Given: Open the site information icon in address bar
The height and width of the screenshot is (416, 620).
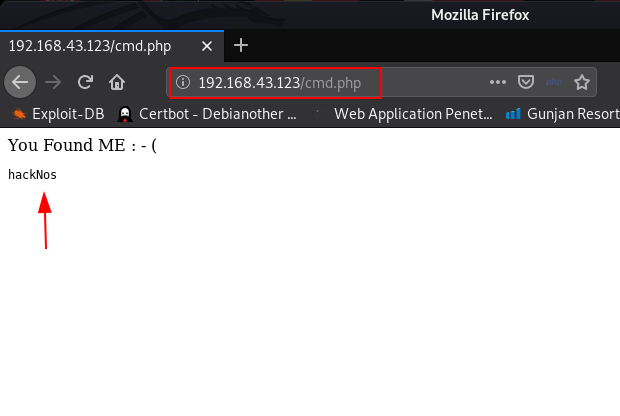Looking at the screenshot, I should point(183,82).
